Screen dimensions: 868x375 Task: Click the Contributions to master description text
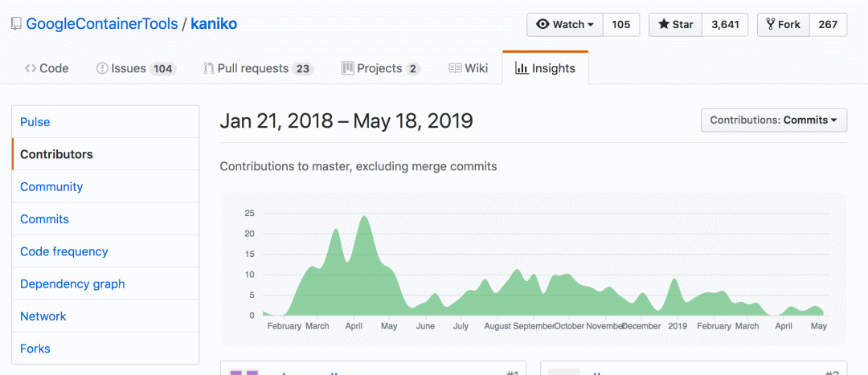[x=358, y=166]
